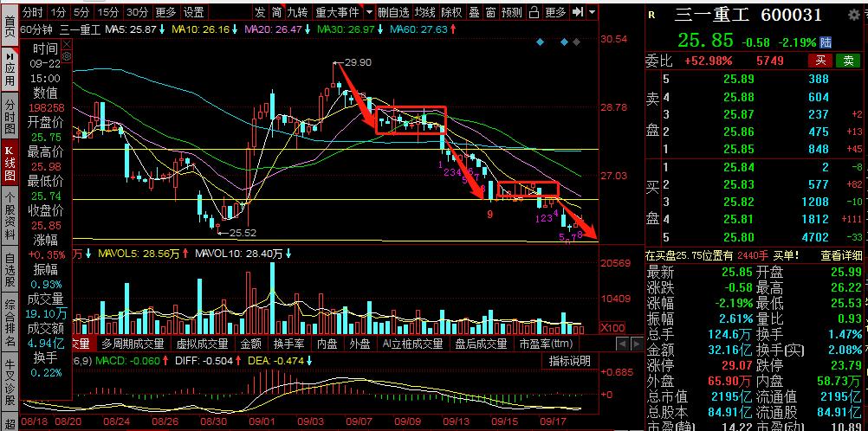Open 首页 in left sidebar

[x=10, y=27]
